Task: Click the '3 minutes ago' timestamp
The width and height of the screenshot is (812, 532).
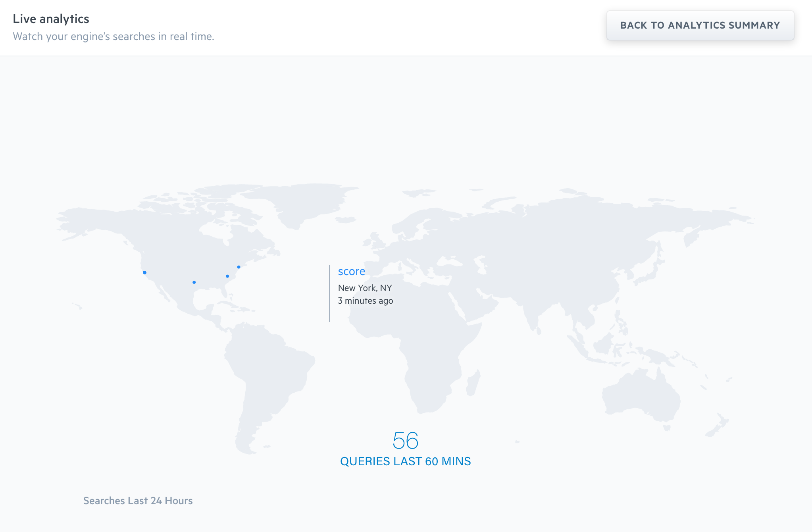Action: [x=366, y=301]
